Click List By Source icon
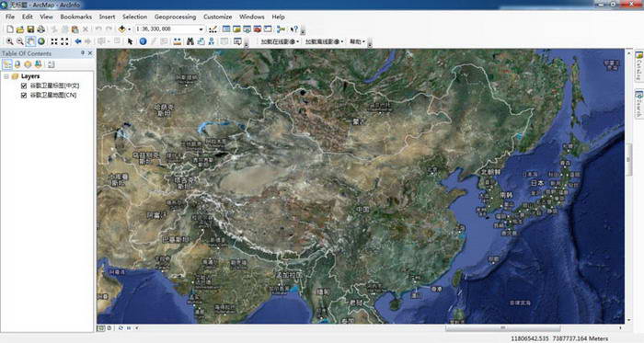Image resolution: width=644 pixels, height=343 pixels. click(17, 64)
